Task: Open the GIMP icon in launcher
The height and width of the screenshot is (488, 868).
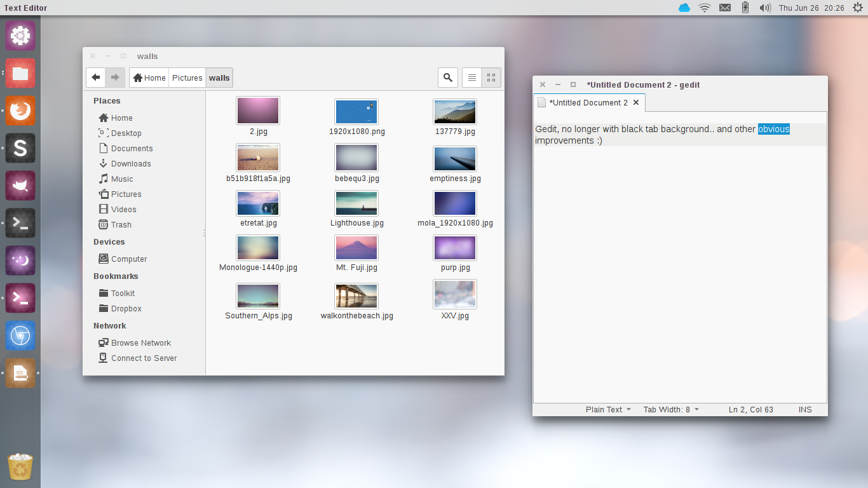Action: coord(20,186)
